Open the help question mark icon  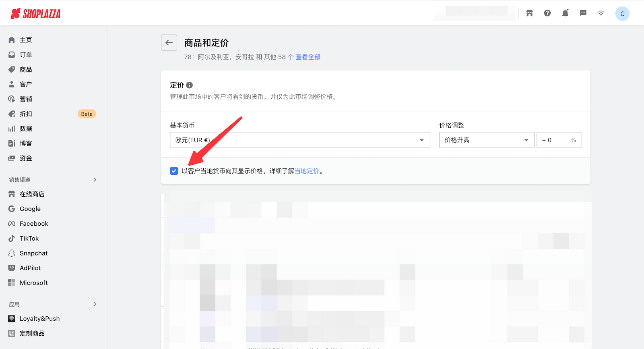547,13
